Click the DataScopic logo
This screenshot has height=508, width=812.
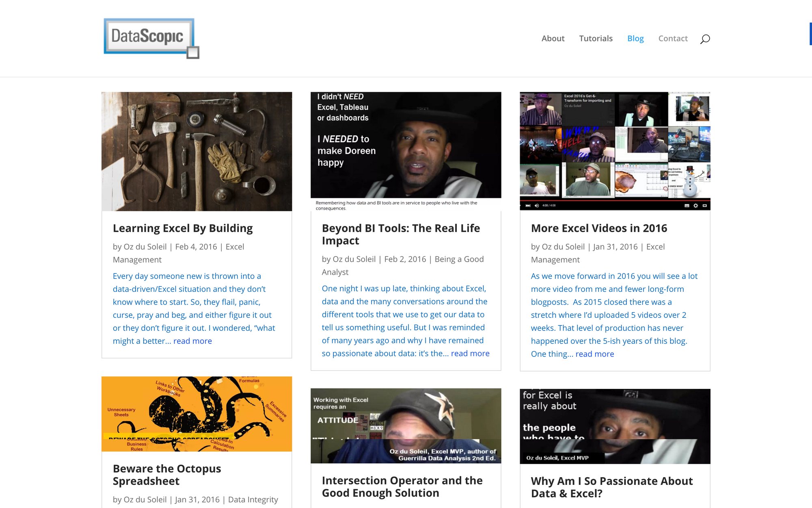point(151,38)
